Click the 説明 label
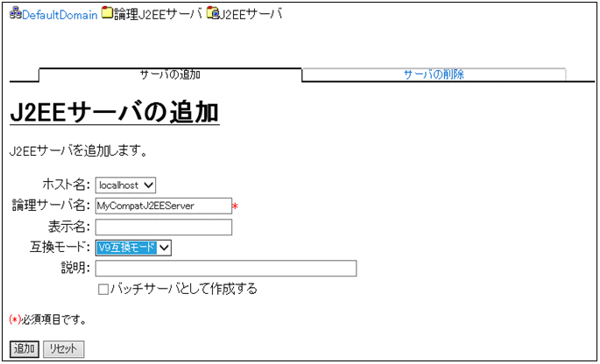 75,268
